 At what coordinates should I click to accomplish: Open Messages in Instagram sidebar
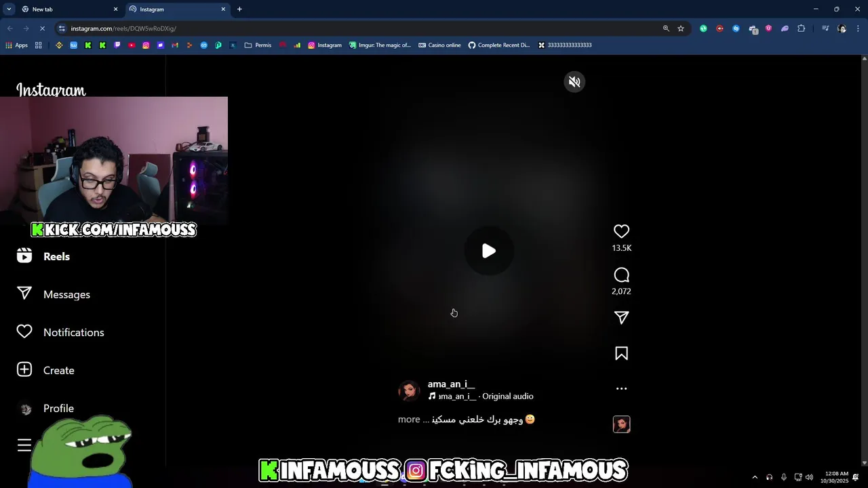point(54,294)
